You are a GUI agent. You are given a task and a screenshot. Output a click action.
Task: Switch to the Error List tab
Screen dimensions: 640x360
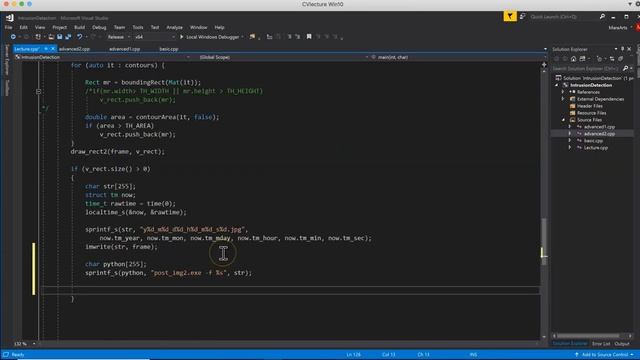click(601, 344)
